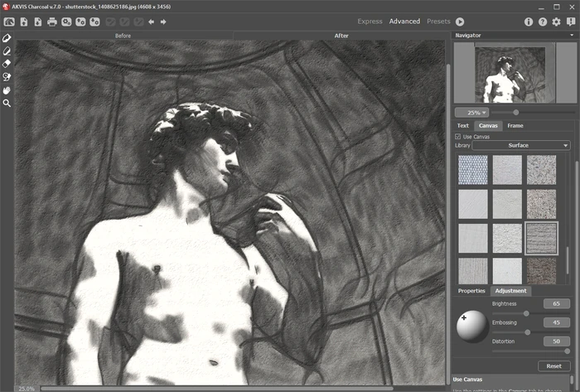
Task: Select the History Brush tool
Action: pos(7,77)
